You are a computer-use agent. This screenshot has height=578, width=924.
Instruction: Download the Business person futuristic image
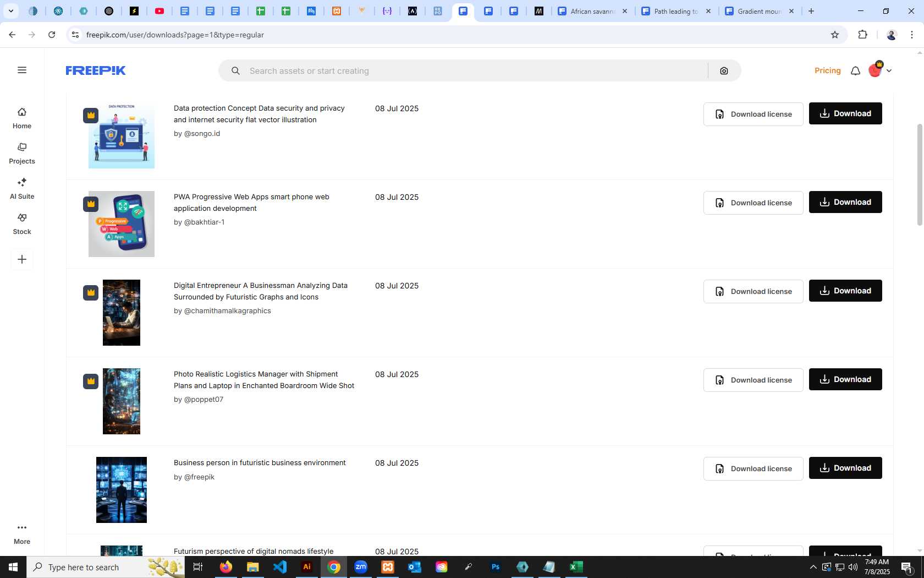845,468
